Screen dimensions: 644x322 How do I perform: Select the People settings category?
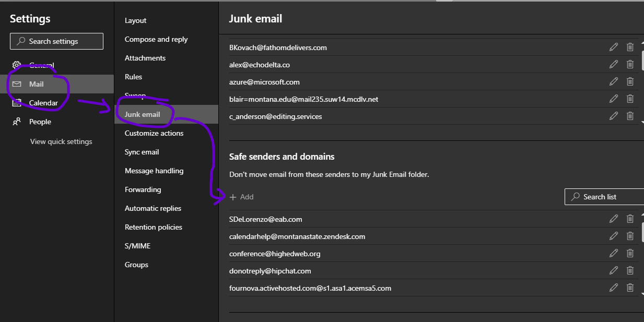pos(40,122)
